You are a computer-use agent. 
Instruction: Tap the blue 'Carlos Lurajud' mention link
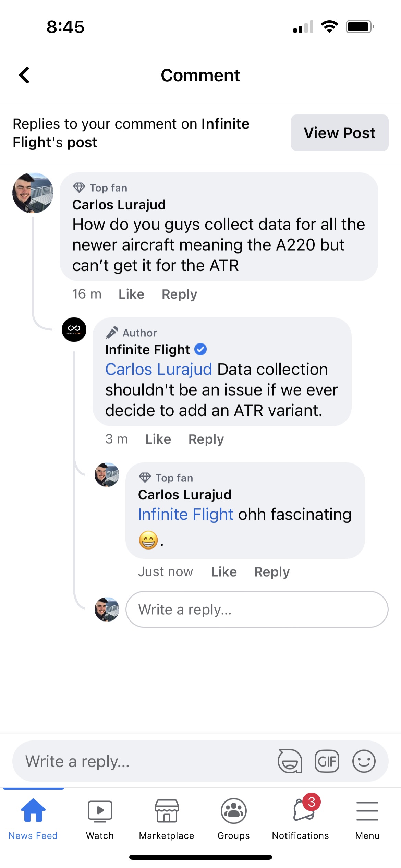pos(159,370)
